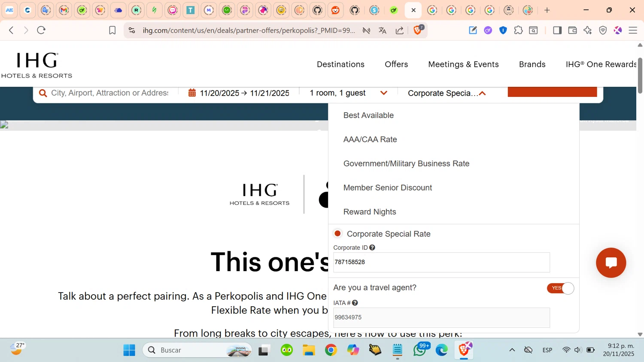Open Google Chrome from taskbar
This screenshot has width=644, height=362.
point(331,350)
